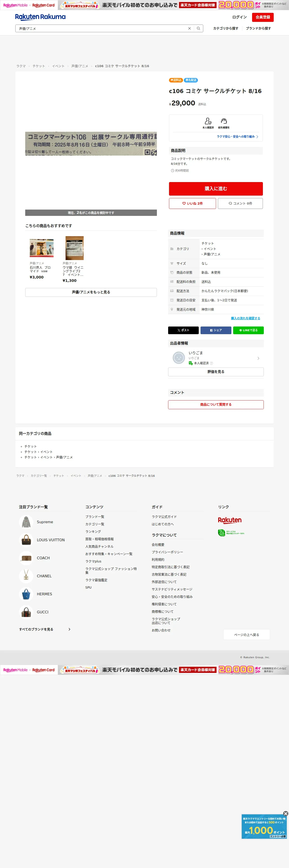Click the 最大1,000ポイント popup banner
The height and width of the screenshot is (868, 289).
[264, 827]
